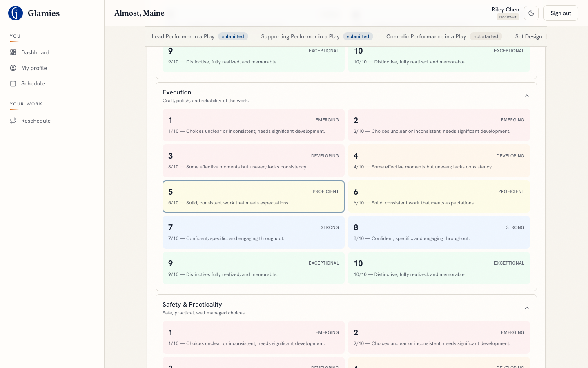Click the Glamies logo icon

coord(16,13)
